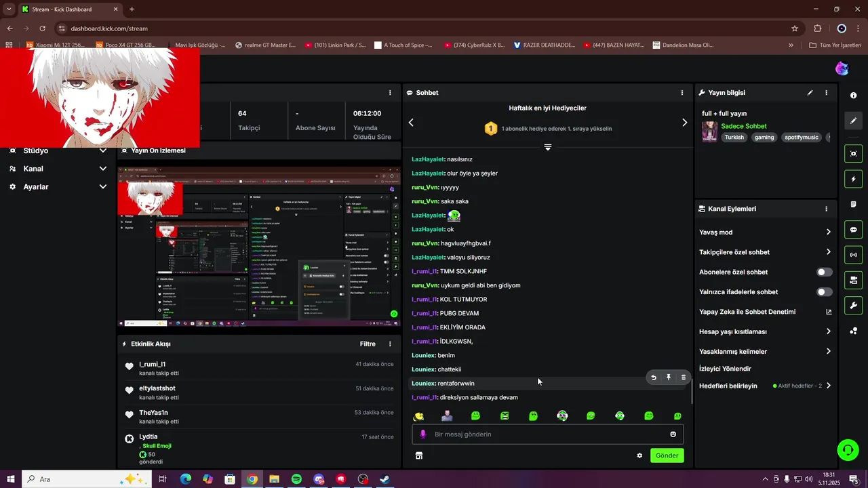This screenshot has height=488, width=868.
Task: Open Yapay Zeka ile Sohbet Denetimi link
Action: [765, 312]
